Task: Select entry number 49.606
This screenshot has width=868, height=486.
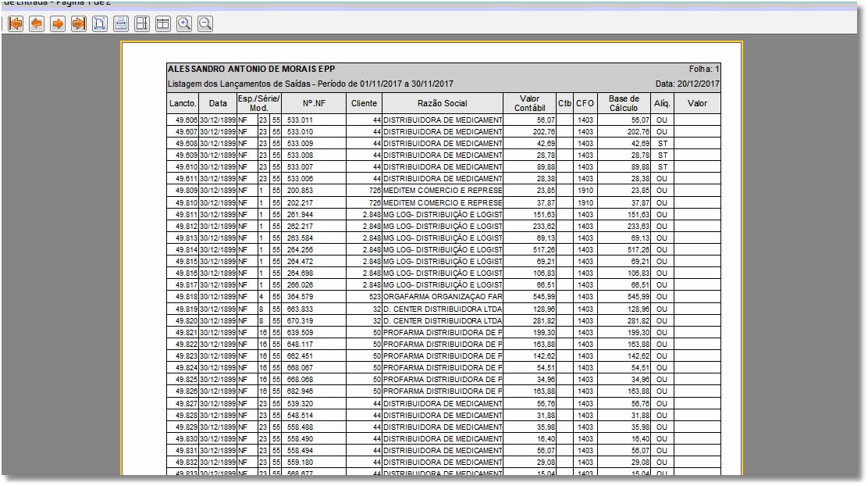Action: (x=186, y=120)
